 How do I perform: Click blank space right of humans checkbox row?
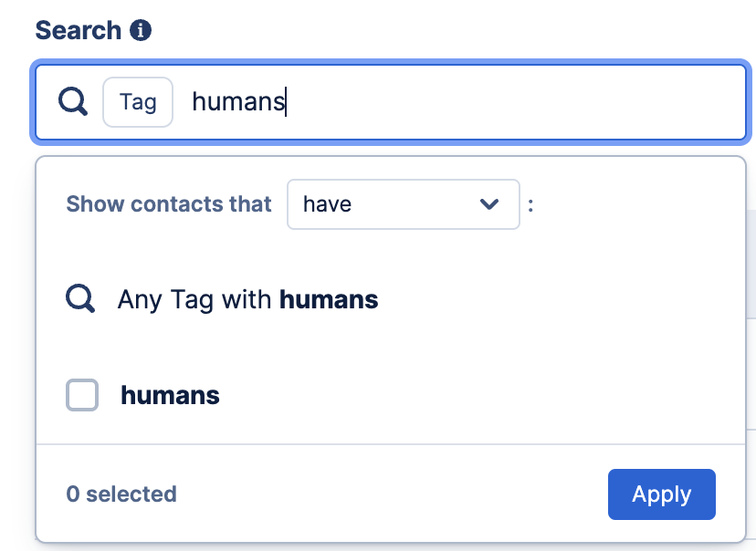click(x=482, y=395)
